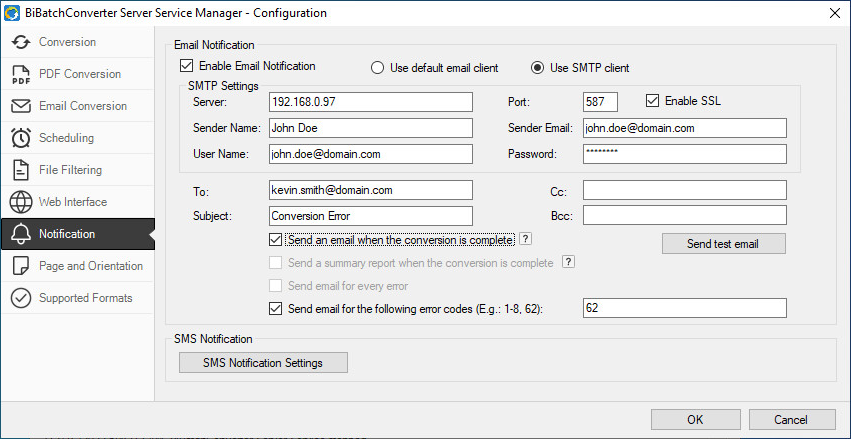Choose the File Filtering page icon
The height and width of the screenshot is (439, 851).
pyautogui.click(x=21, y=170)
